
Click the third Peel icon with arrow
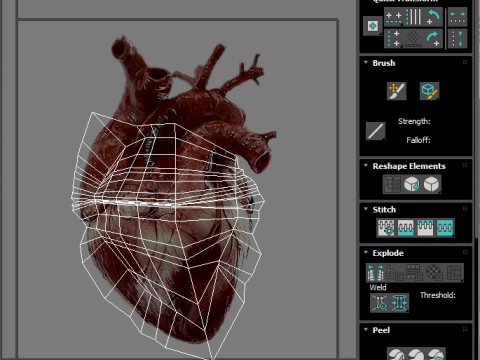coord(436,354)
